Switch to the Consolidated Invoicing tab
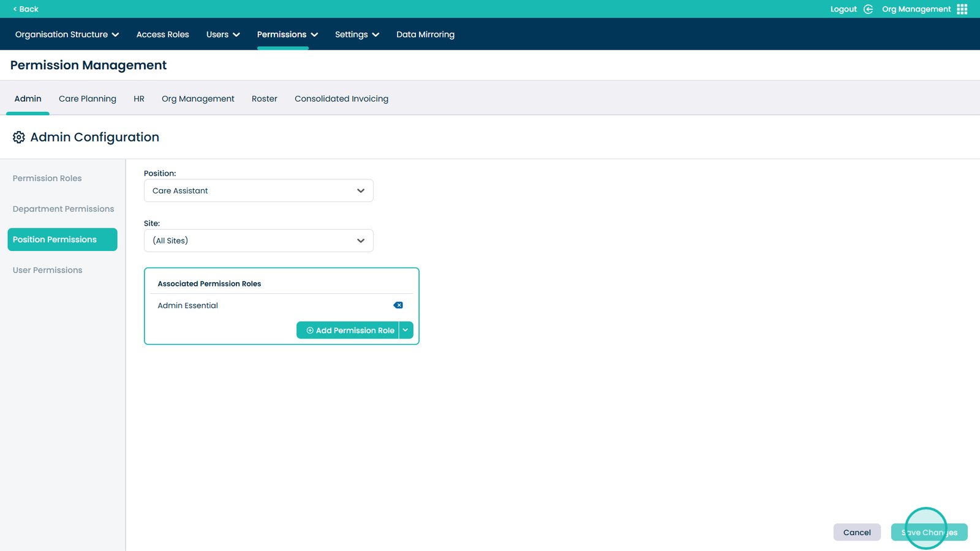Image resolution: width=980 pixels, height=551 pixels. tap(341, 99)
